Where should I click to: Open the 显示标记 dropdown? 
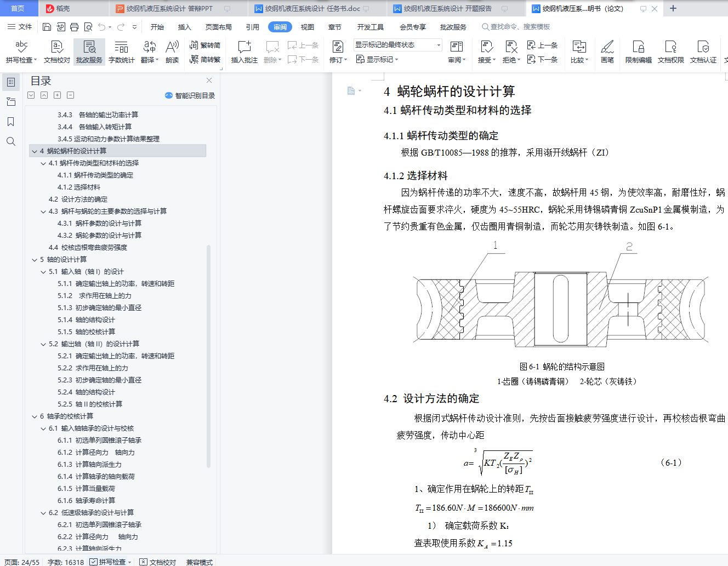(377, 59)
